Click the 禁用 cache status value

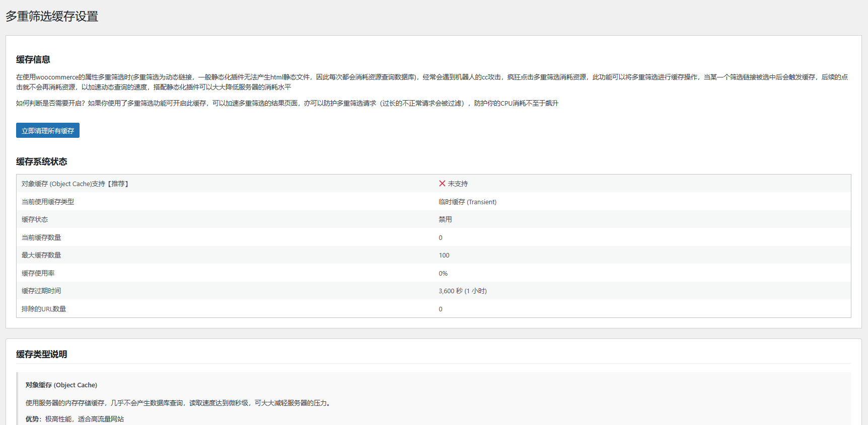[x=445, y=220]
